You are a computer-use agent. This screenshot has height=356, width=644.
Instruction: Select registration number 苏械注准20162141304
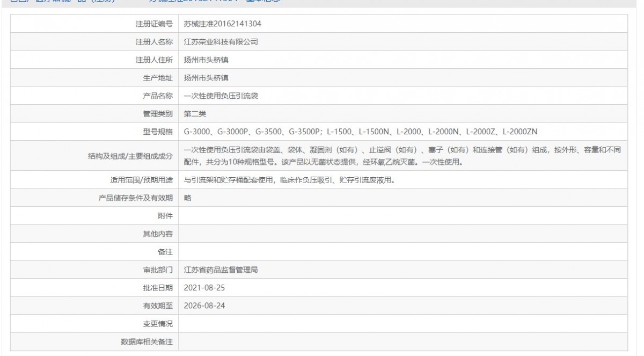coord(222,24)
